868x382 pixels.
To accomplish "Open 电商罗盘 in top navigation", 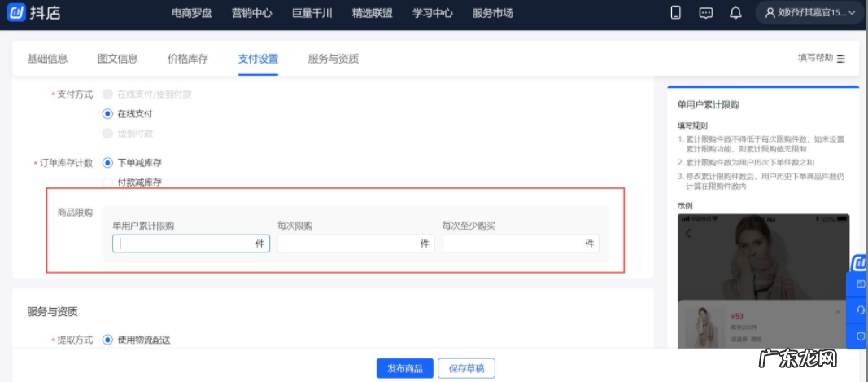I will pyautogui.click(x=191, y=13).
